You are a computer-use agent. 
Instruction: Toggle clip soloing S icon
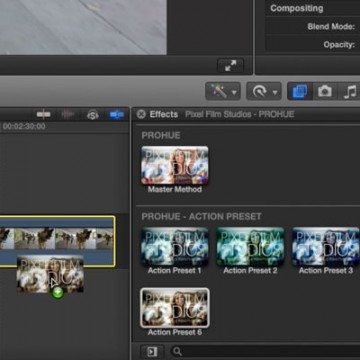(93, 115)
